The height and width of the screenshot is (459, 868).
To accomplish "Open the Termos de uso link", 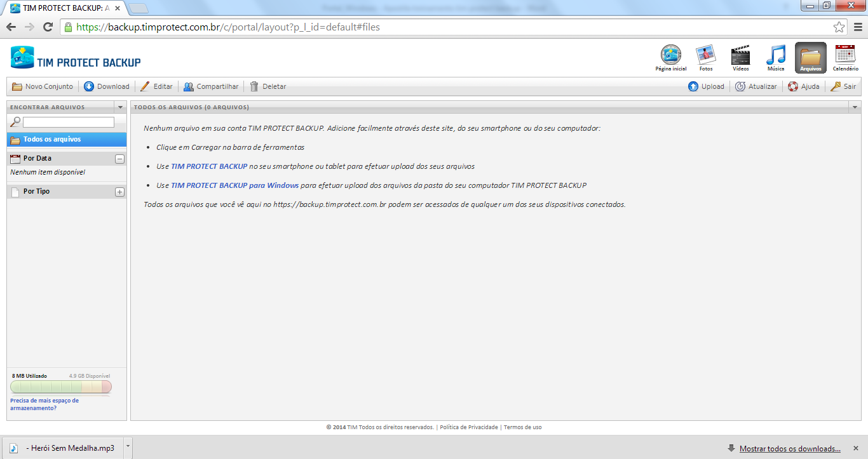I will click(523, 427).
